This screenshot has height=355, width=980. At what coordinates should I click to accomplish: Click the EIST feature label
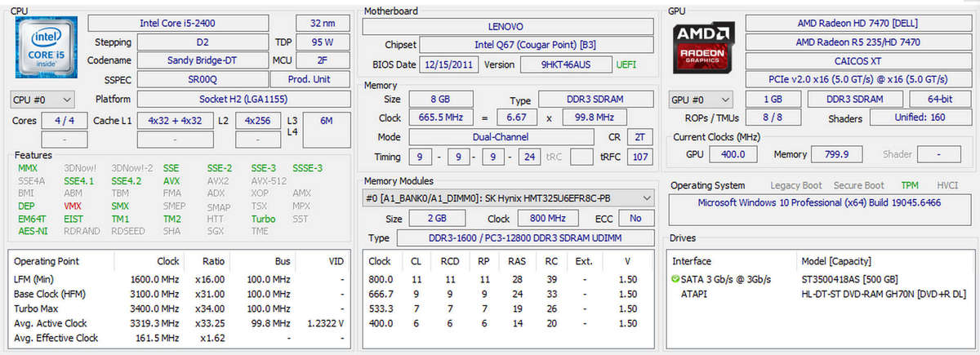pyautogui.click(x=73, y=219)
